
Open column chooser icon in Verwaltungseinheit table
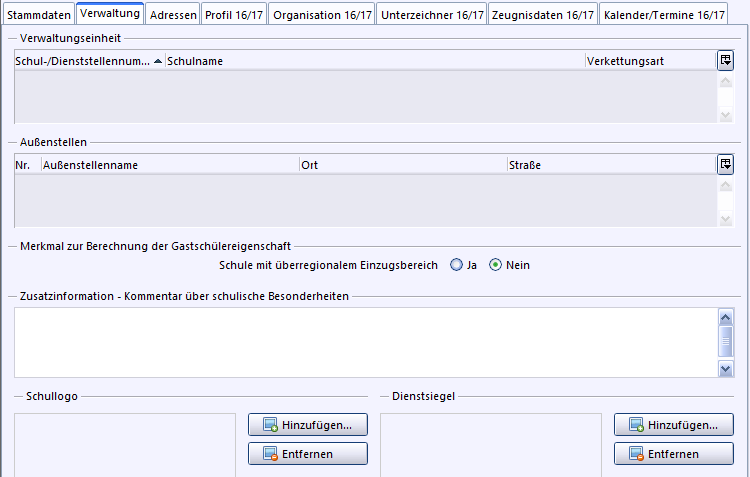(726, 61)
